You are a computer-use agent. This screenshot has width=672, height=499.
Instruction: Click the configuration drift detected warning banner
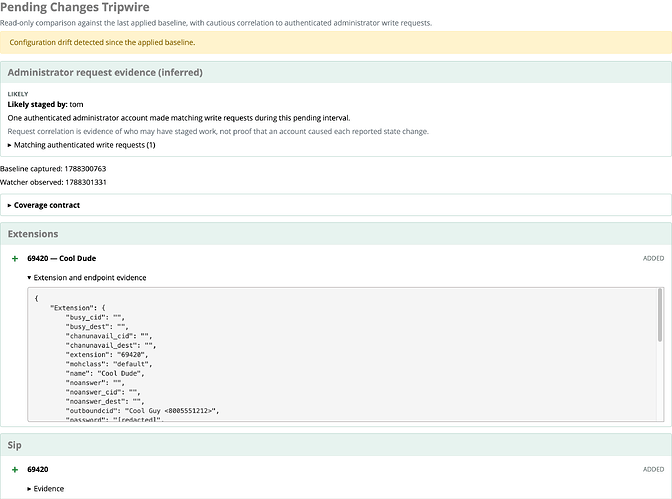336,42
